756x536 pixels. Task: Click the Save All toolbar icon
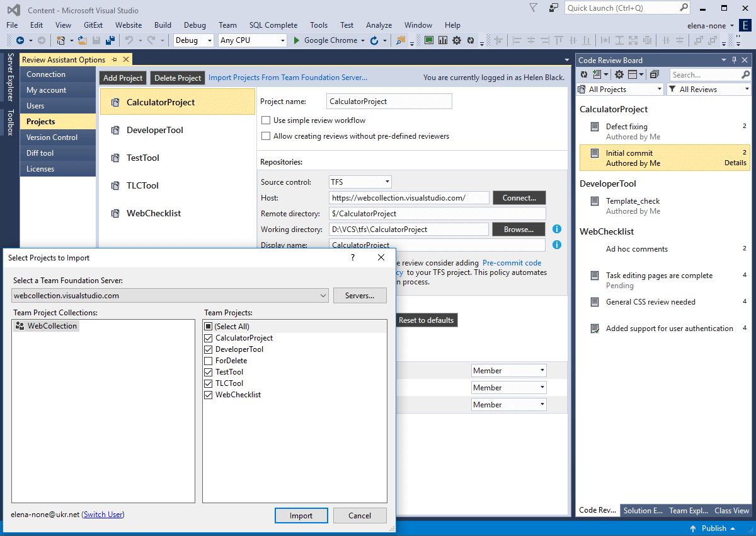click(x=110, y=40)
